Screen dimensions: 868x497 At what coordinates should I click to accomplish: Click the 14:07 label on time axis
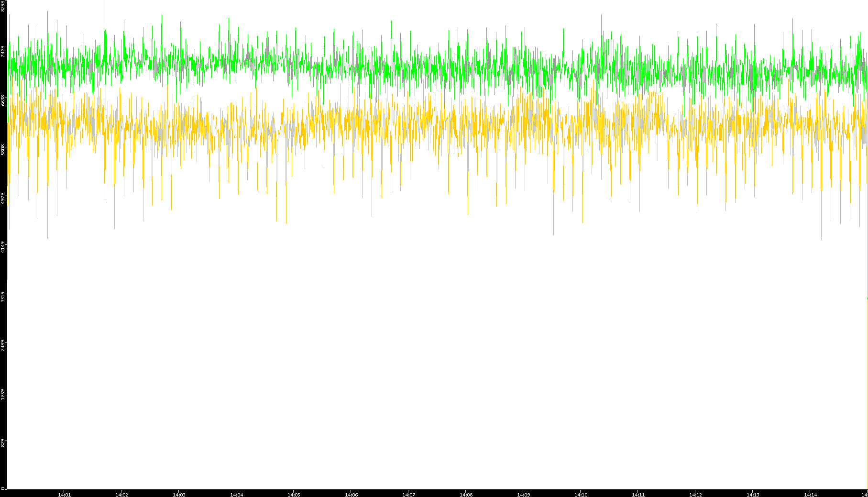tap(408, 495)
